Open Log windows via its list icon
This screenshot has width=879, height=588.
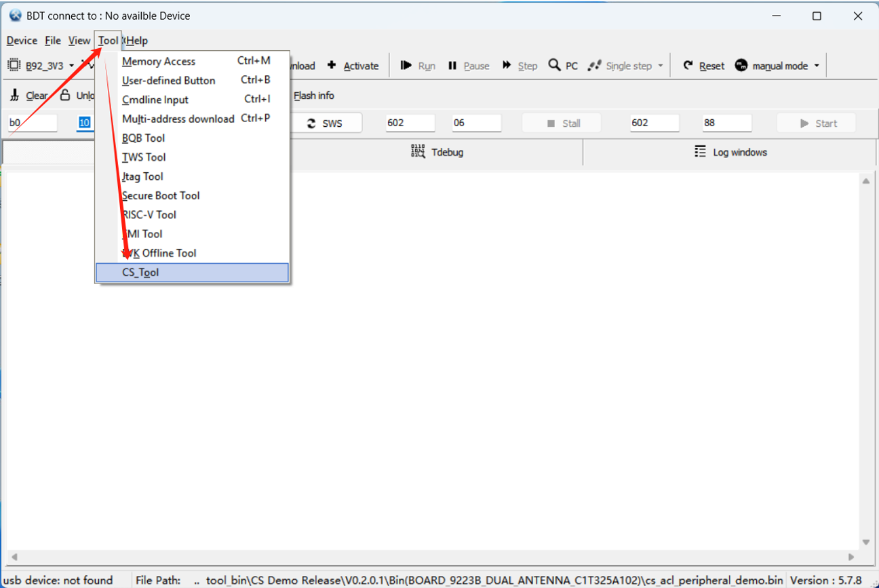(x=701, y=152)
